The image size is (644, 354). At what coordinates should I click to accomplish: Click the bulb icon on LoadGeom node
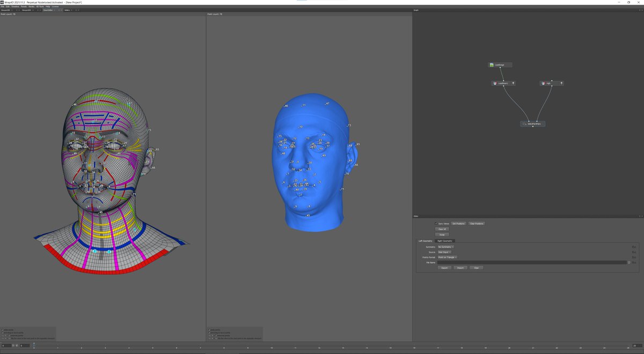(x=514, y=84)
